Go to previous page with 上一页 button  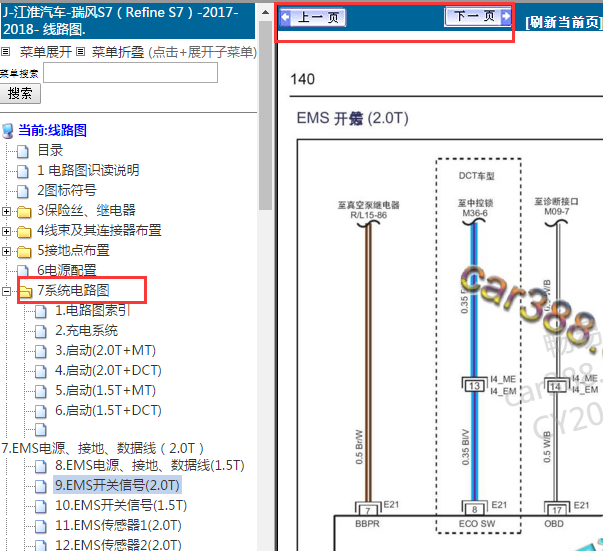pos(313,17)
